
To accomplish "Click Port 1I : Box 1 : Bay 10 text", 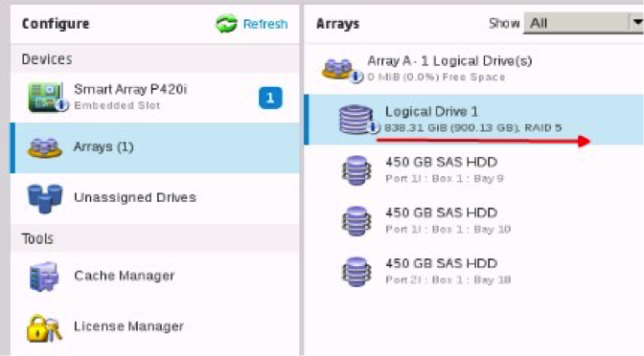I will pyautogui.click(x=448, y=230).
